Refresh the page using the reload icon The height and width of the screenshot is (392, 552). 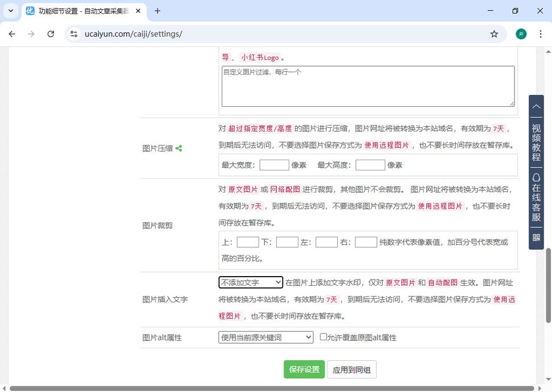51,34
